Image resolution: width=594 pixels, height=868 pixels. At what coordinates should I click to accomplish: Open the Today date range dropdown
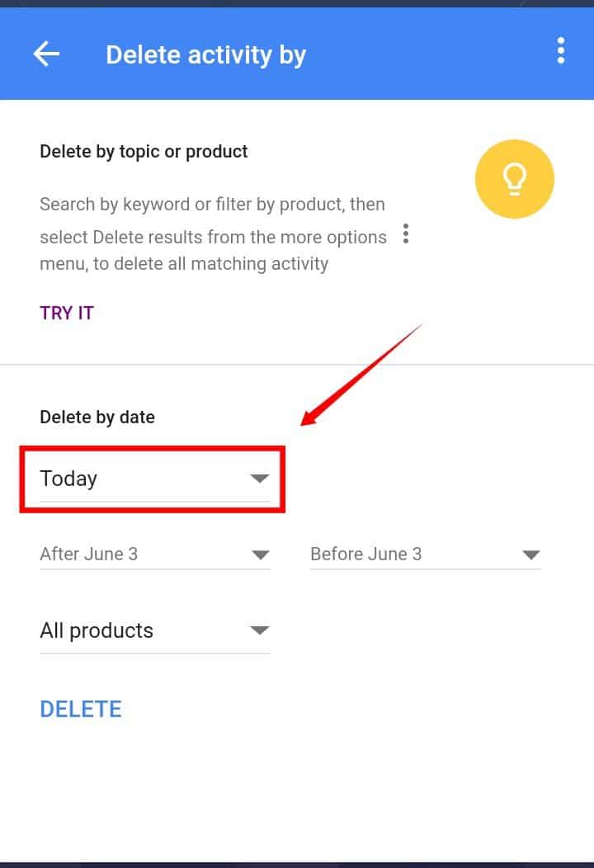click(154, 479)
